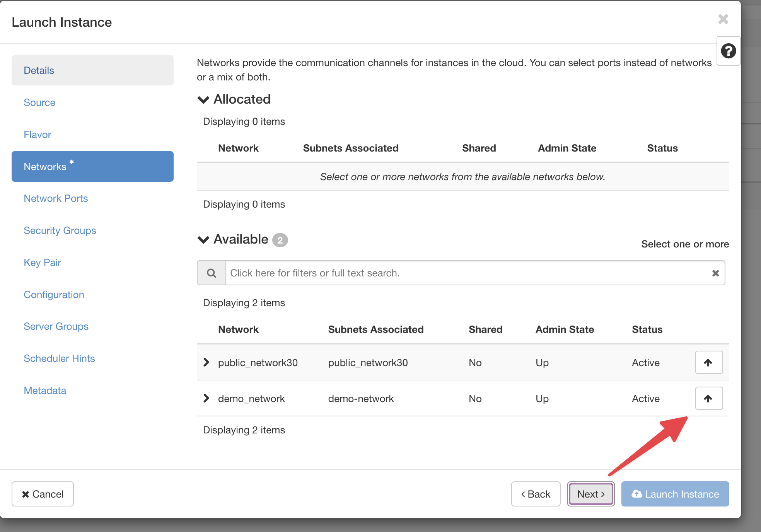
Task: Click the search magnifier icon
Action: point(212,273)
